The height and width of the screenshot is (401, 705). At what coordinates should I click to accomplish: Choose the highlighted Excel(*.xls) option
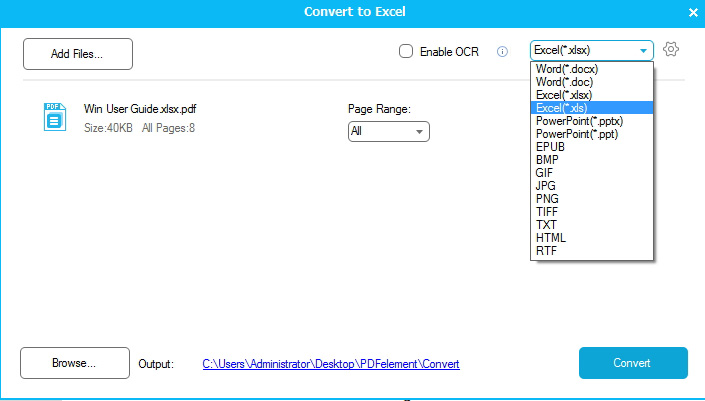pyautogui.click(x=592, y=108)
